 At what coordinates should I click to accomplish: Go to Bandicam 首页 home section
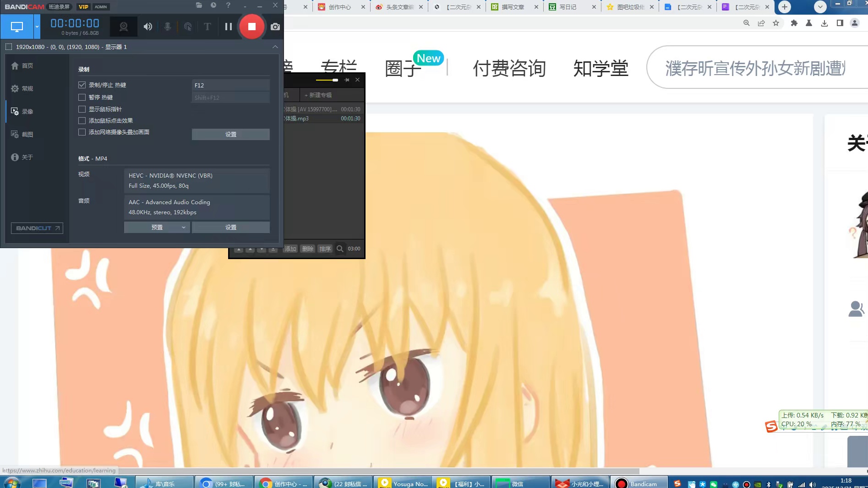(x=27, y=65)
